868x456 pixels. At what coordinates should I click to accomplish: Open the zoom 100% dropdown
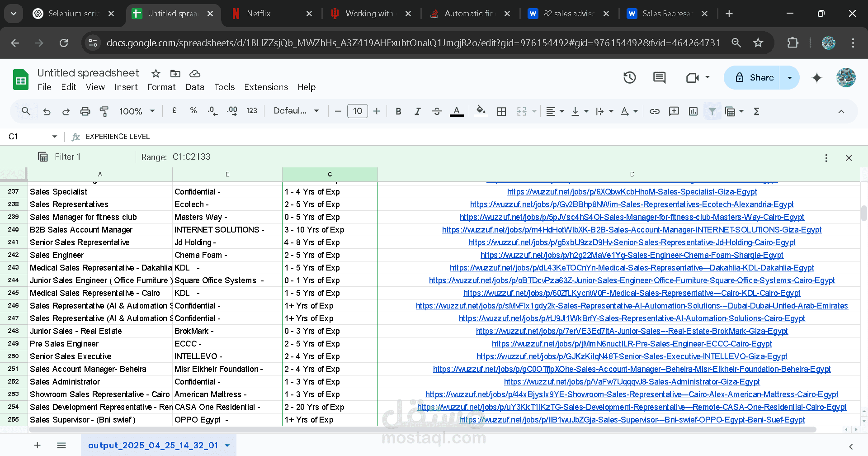click(137, 111)
